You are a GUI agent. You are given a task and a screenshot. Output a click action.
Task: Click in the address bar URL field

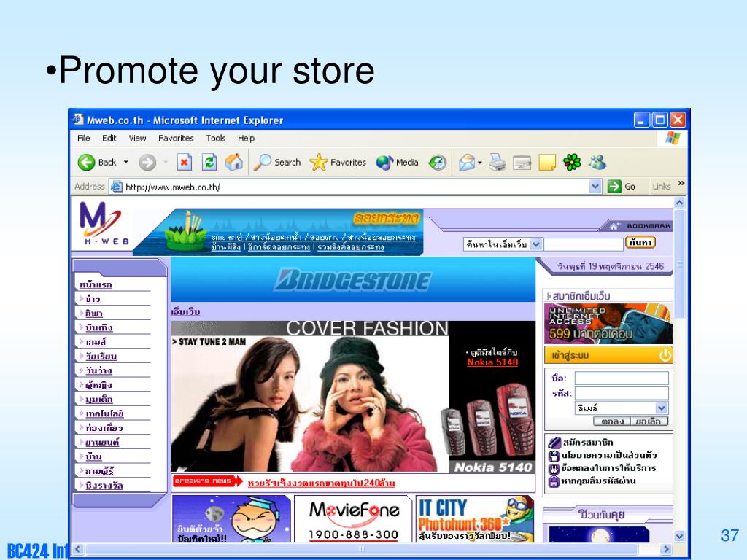356,187
